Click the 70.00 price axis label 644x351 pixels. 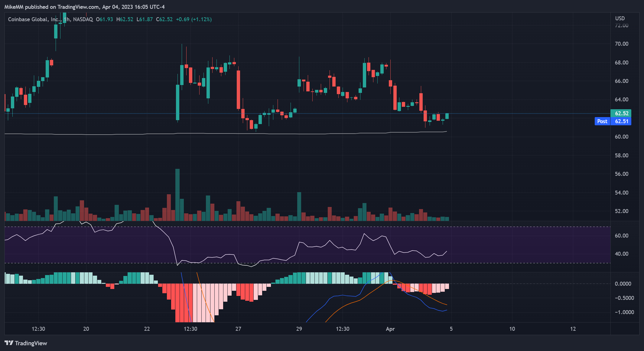[622, 44]
